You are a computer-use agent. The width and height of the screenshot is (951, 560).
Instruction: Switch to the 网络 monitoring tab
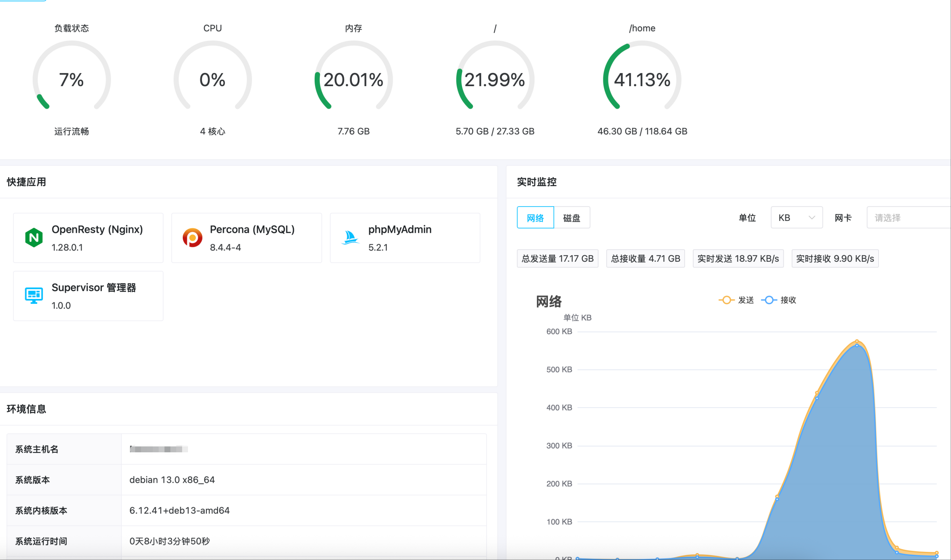coord(535,218)
